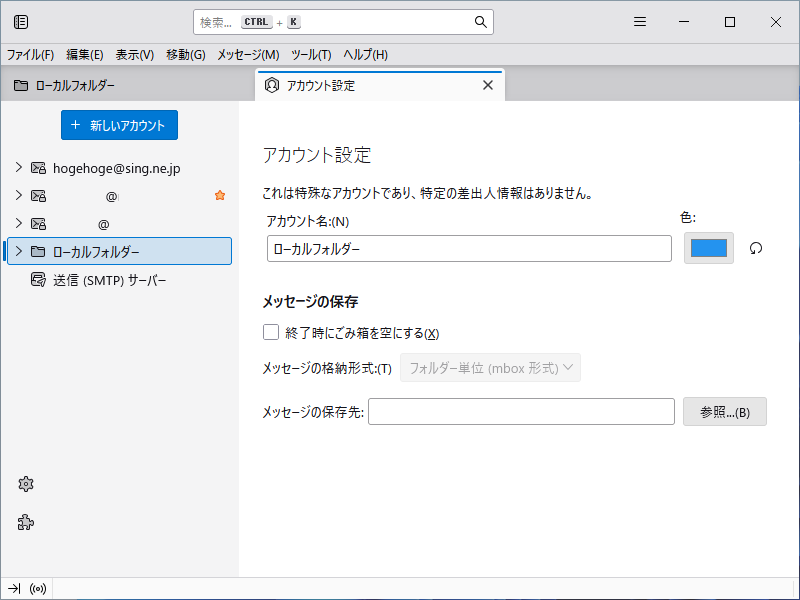Click the 参照 browse button
Screen dimensions: 800x600
pos(724,412)
